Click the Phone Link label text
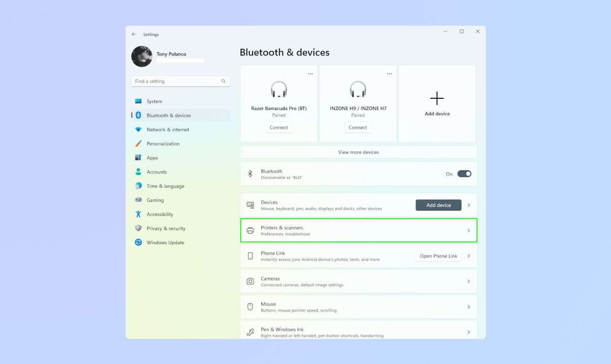The image size is (611, 364). [273, 253]
